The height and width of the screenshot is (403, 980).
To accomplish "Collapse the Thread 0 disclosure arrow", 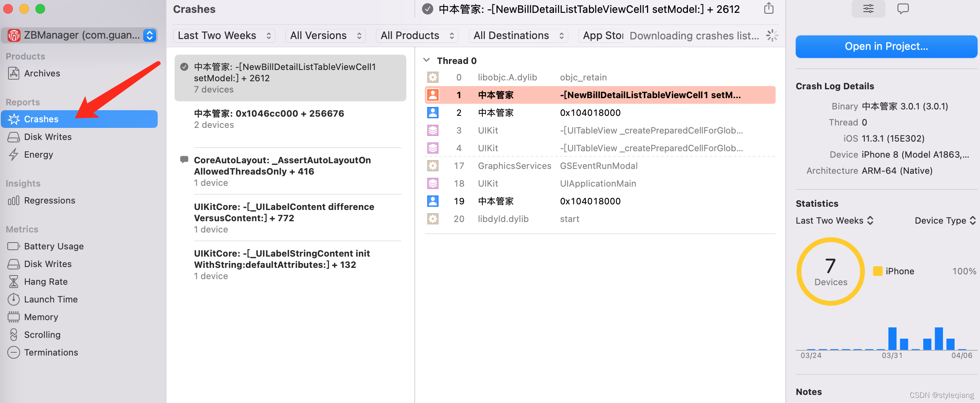I will [x=426, y=60].
